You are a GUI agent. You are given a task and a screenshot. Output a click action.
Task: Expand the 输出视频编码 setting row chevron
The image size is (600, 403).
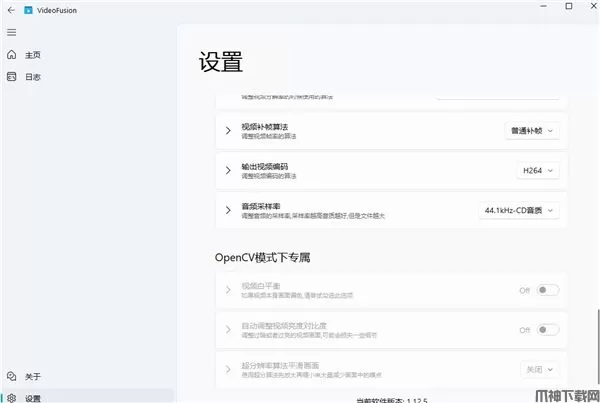(227, 170)
